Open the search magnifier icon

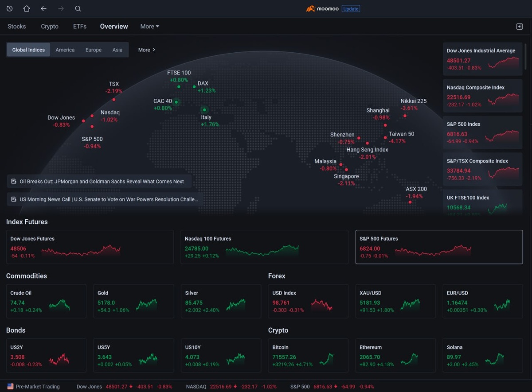coord(78,8)
